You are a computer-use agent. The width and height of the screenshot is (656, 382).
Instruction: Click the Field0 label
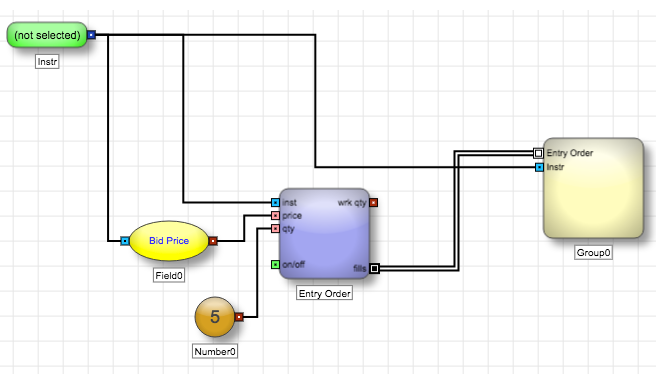coord(169,275)
